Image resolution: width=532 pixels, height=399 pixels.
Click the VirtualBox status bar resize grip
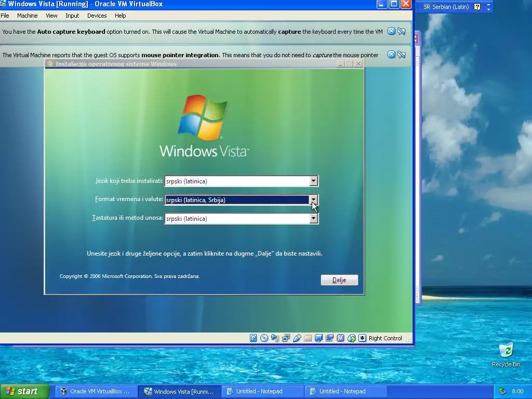pos(409,339)
